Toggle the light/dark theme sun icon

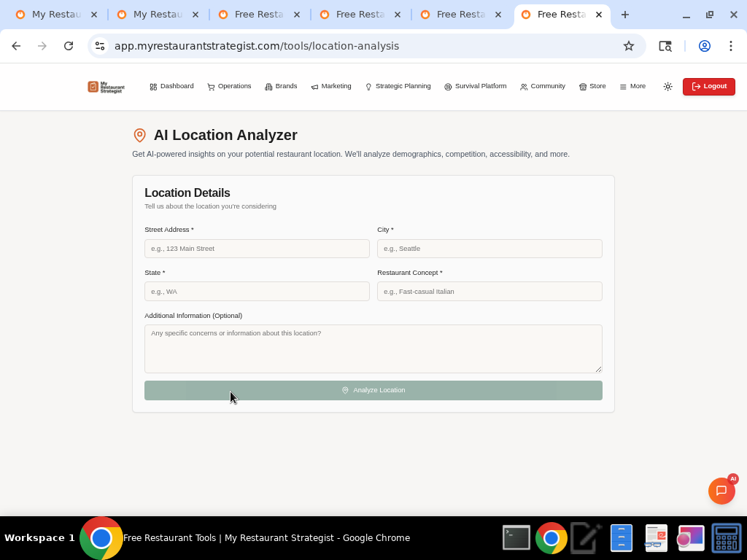pyautogui.click(x=667, y=86)
